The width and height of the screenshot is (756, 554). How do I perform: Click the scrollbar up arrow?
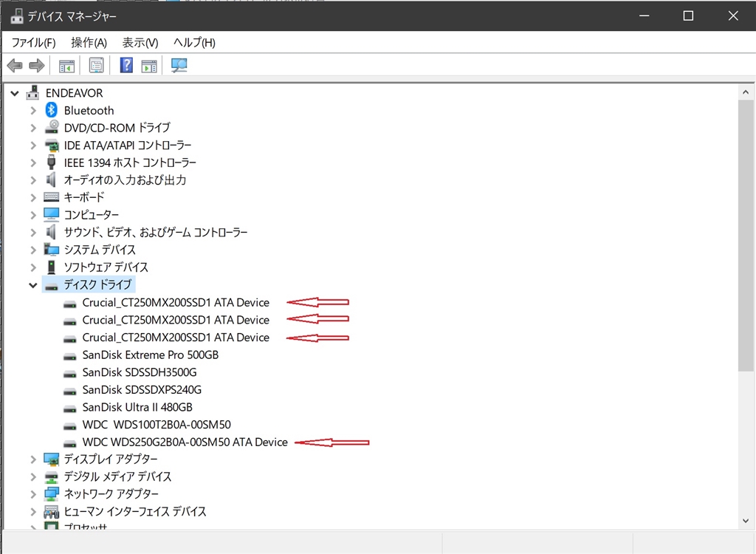point(746,92)
